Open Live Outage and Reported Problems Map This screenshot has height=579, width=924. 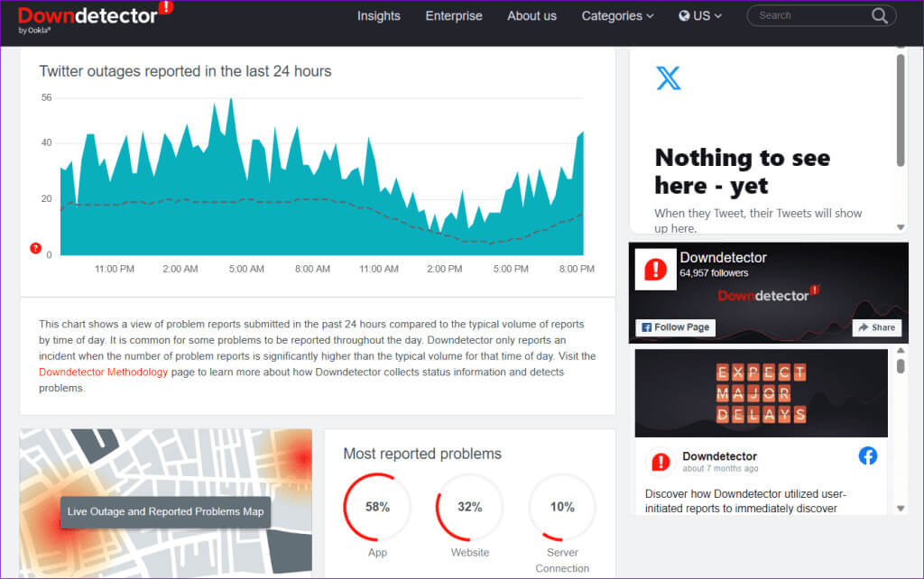click(x=166, y=512)
